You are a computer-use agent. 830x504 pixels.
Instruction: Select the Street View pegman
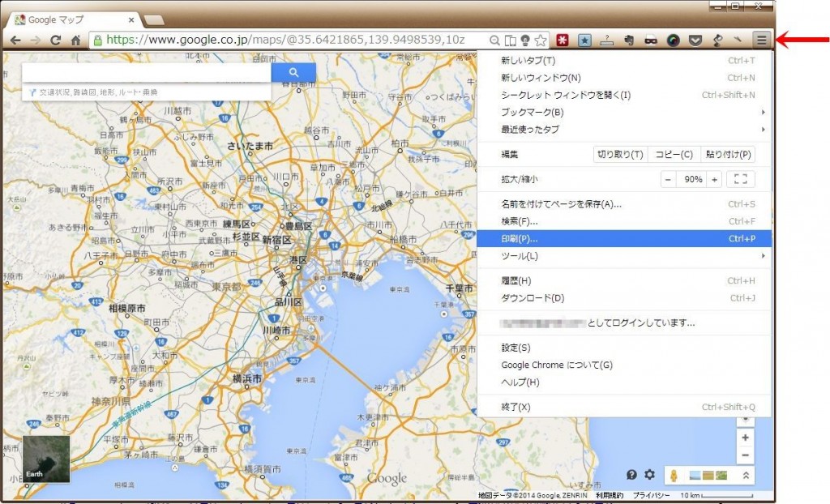point(674,476)
